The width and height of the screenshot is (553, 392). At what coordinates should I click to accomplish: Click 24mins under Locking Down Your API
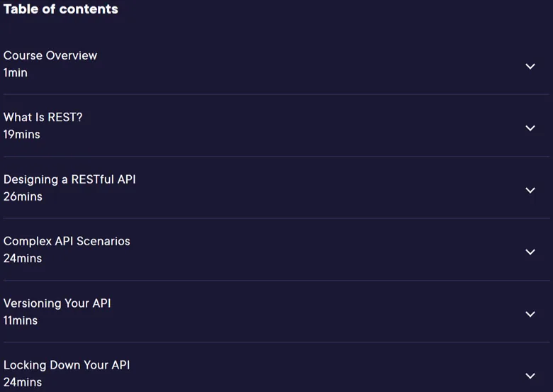[23, 382]
